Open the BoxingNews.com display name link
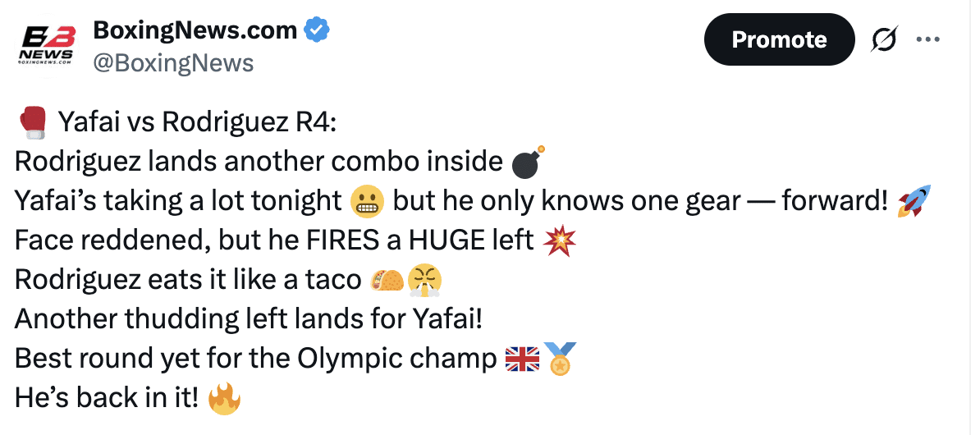 tap(195, 31)
